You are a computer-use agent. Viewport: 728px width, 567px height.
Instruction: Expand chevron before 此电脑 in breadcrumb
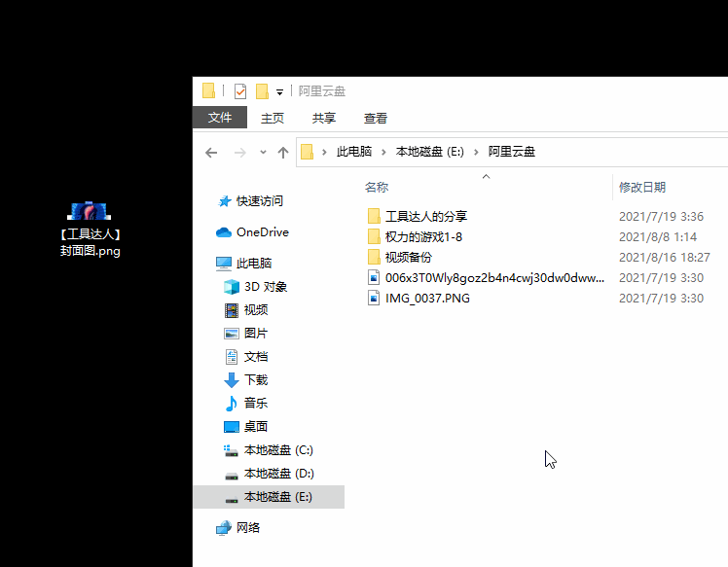(x=324, y=152)
